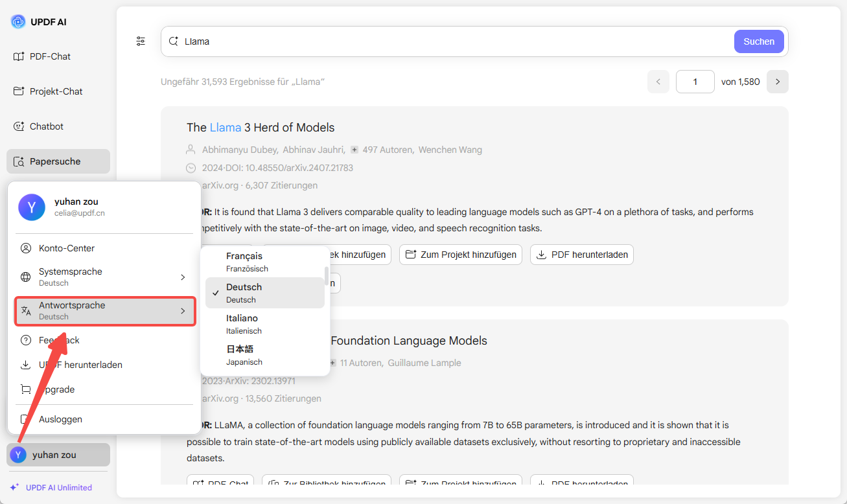Select 日本語 as response language

[264, 355]
